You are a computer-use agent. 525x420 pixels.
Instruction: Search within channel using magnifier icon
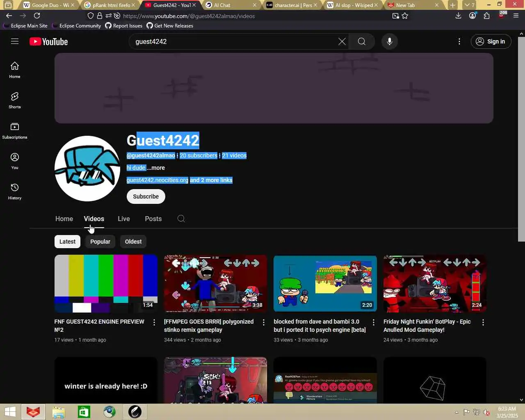pyautogui.click(x=181, y=219)
